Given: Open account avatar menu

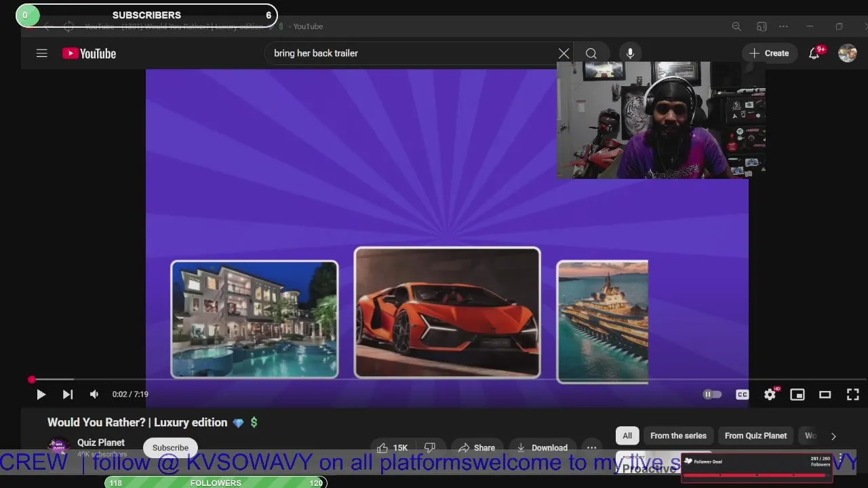Looking at the screenshot, I should tap(848, 53).
